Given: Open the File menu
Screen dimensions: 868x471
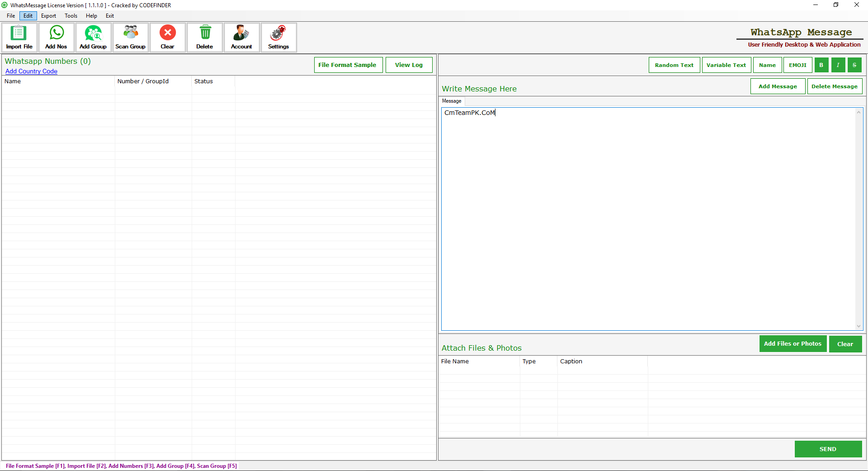Looking at the screenshot, I should pyautogui.click(x=11, y=16).
